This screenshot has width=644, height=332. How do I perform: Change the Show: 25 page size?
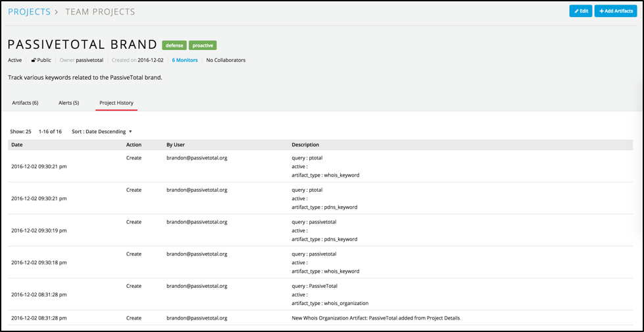pos(20,132)
